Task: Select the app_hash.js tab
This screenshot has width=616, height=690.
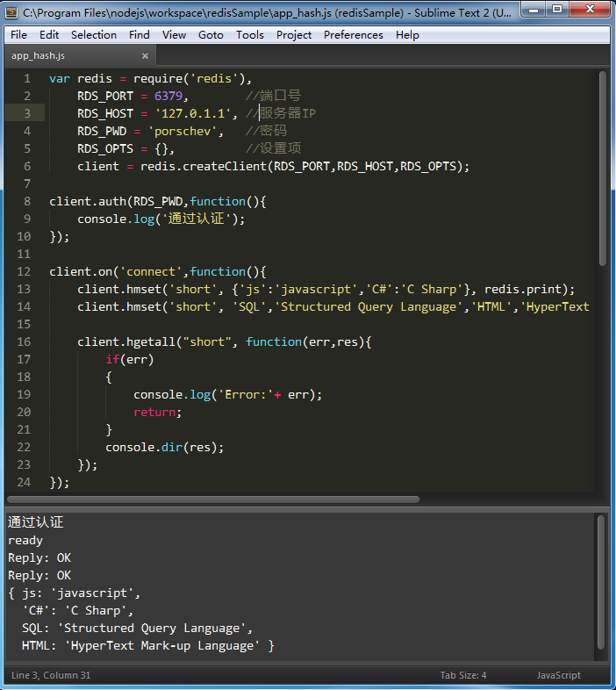Action: pyautogui.click(x=38, y=55)
